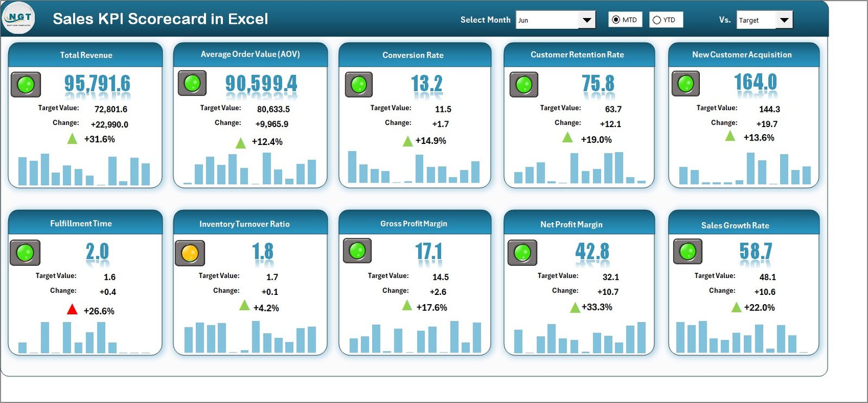Viewport: 868px width, 403px height.
Task: Switch to the YTD radio option
Action: [x=657, y=20]
